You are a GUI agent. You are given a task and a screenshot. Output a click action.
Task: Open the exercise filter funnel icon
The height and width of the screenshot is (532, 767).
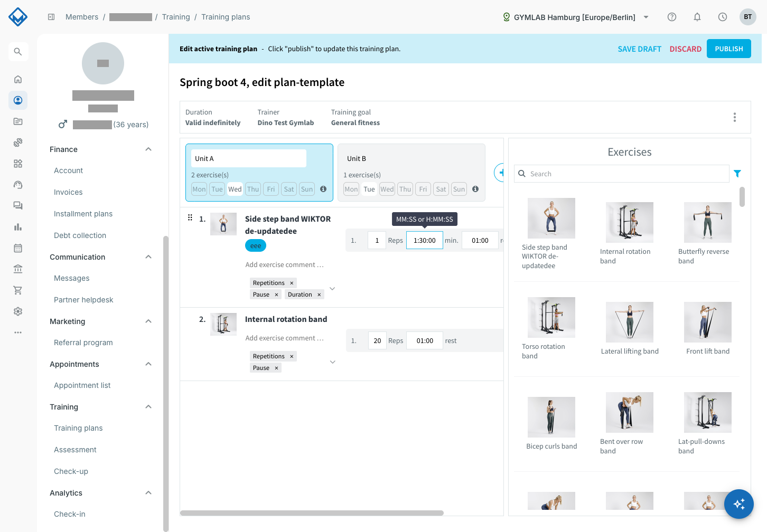[x=737, y=174]
